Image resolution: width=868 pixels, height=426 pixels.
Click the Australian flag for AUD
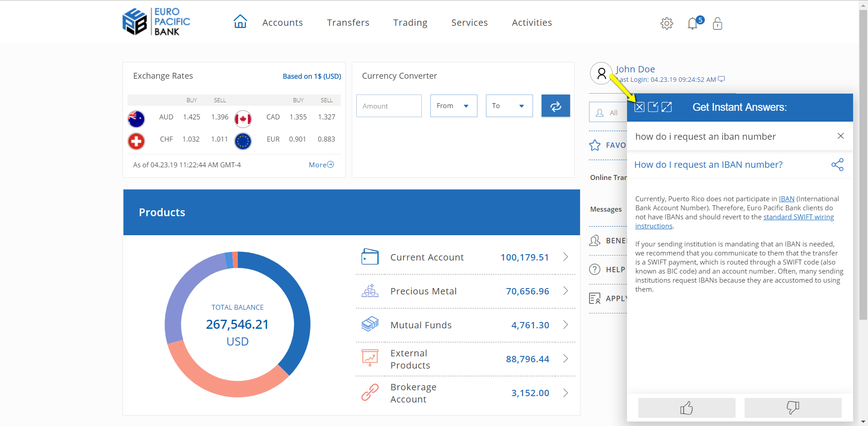click(x=136, y=119)
